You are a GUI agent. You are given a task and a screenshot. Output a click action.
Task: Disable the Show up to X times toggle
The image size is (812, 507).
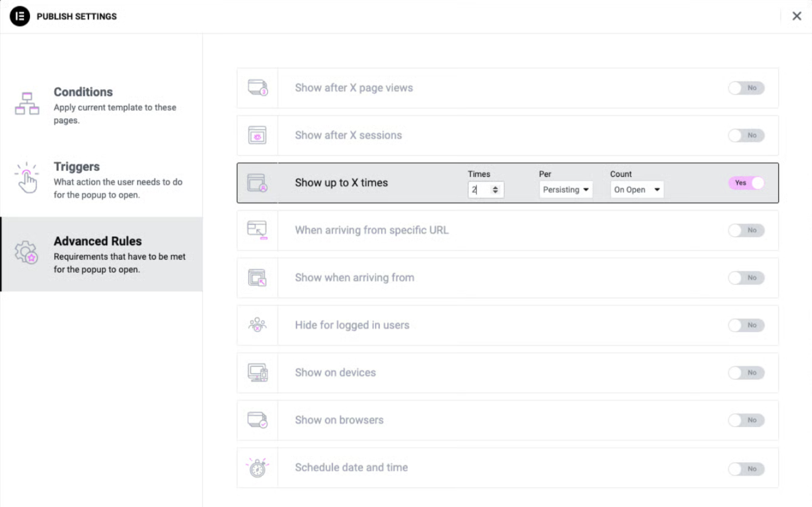[x=746, y=183]
